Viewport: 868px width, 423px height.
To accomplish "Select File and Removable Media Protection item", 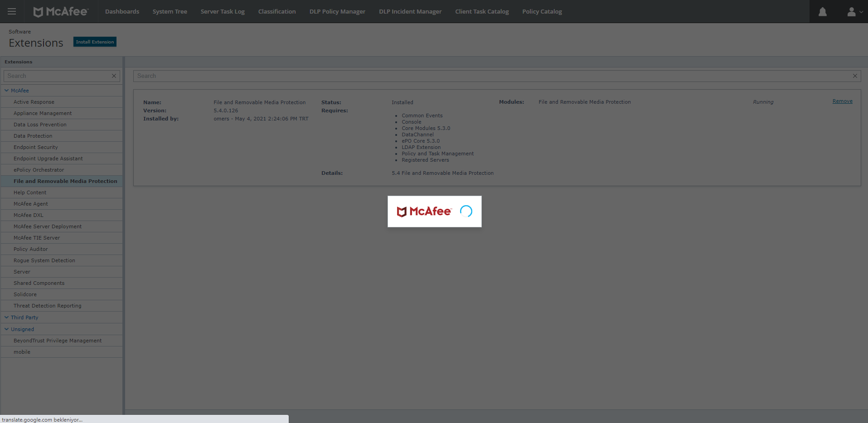I will tap(62, 181).
